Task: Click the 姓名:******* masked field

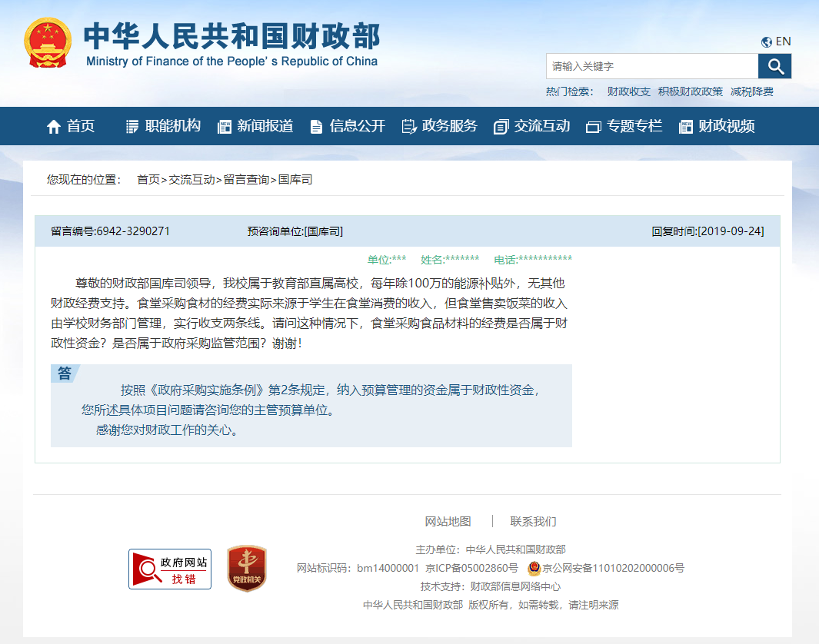Action: (450, 260)
